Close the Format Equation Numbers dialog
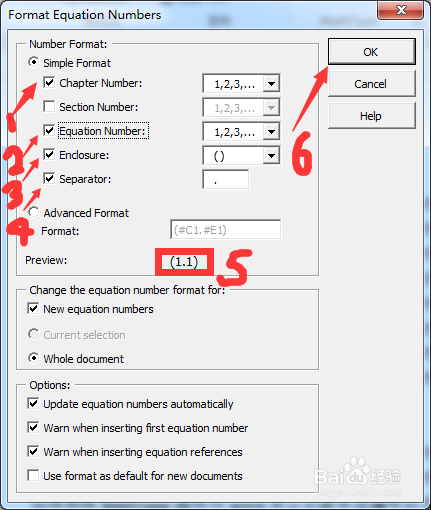 click(401, 10)
